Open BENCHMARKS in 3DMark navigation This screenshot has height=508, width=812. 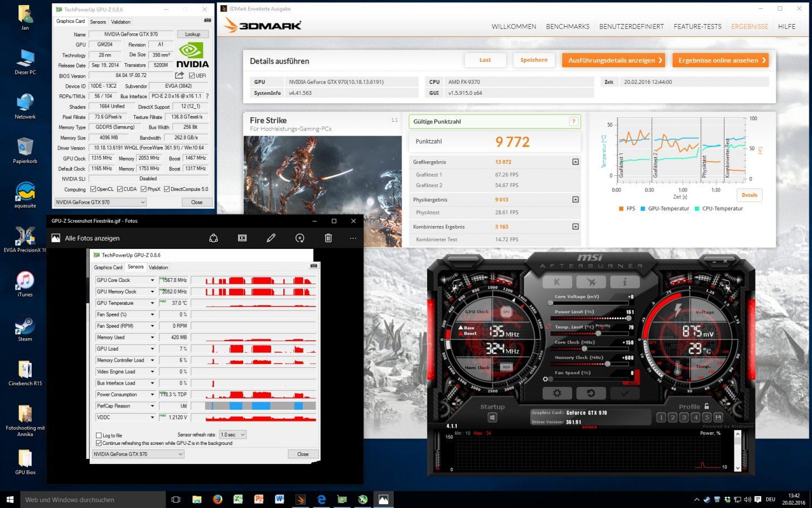click(567, 26)
